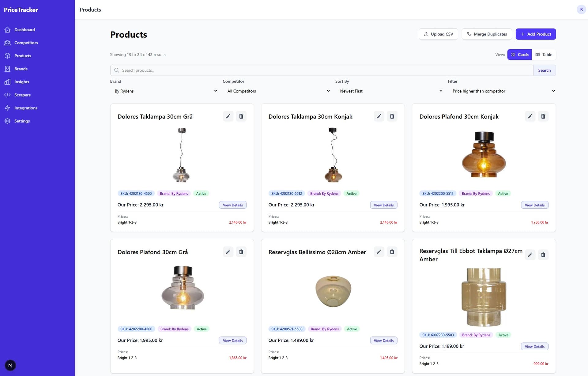Click the Next.js dev tools icon
Screen dimensions: 588x376
click(x=10, y=365)
